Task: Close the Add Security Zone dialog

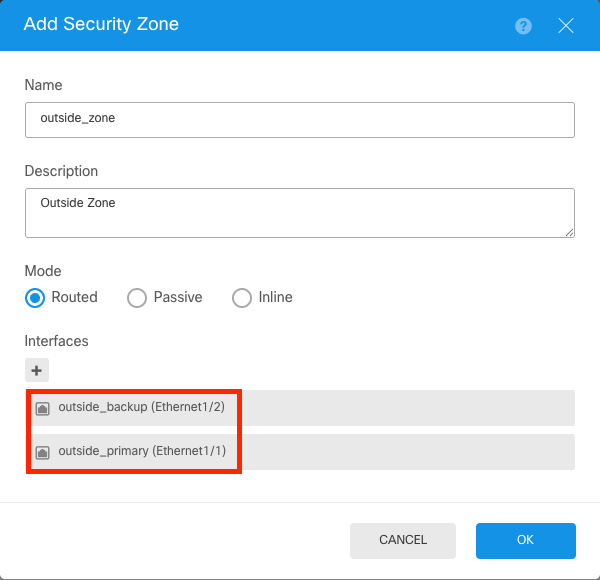Action: (x=566, y=26)
